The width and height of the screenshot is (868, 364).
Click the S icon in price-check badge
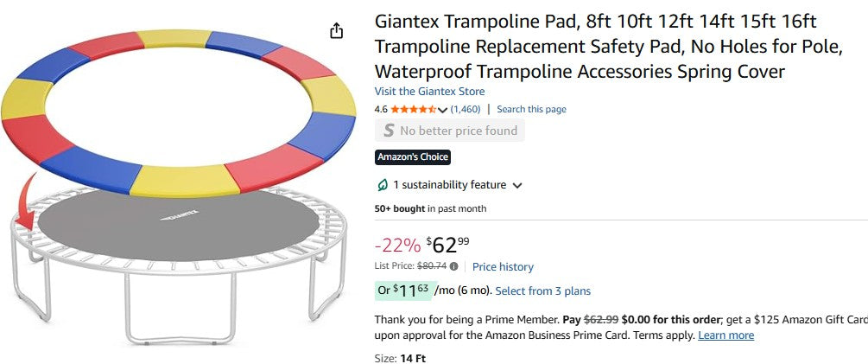click(389, 131)
